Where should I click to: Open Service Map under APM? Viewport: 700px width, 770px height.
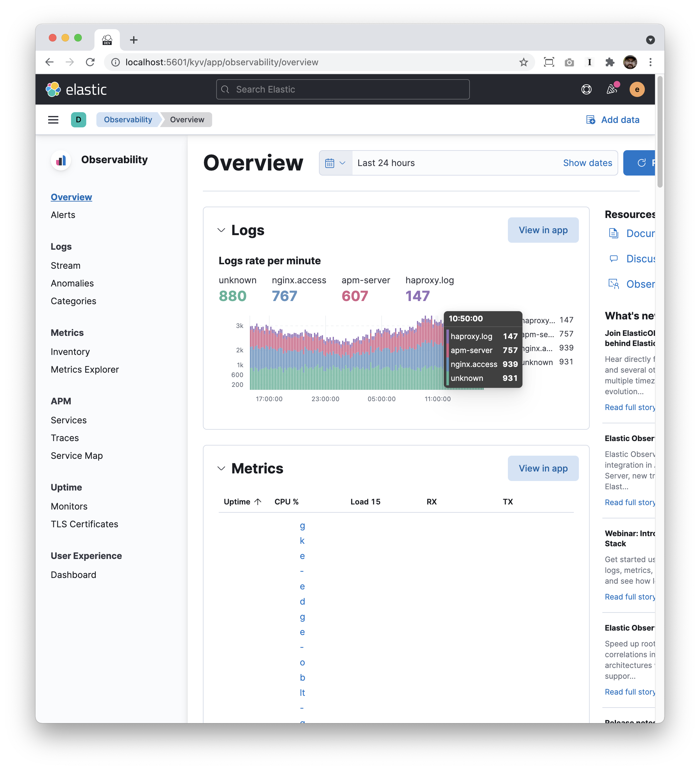pyautogui.click(x=77, y=456)
